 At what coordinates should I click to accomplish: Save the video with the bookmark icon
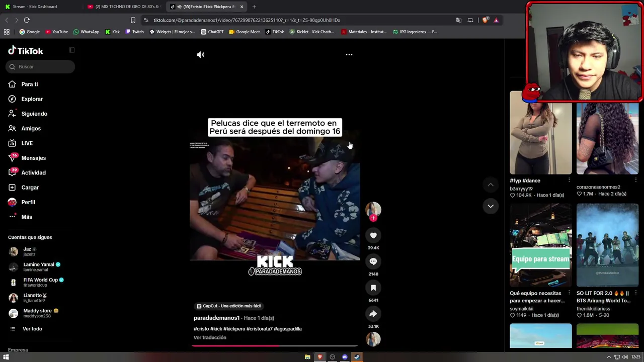pos(373,288)
